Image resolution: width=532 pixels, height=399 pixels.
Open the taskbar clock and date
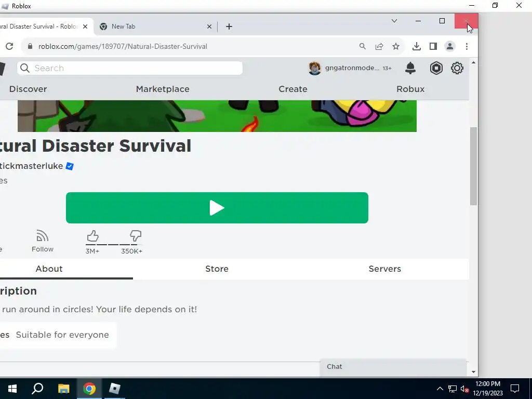[x=488, y=389]
